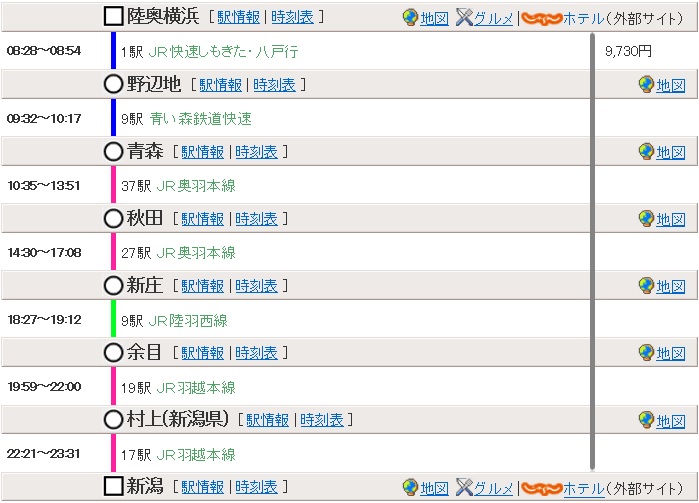
Task: Open ホテル link for 陸奥横浜
Action: click(x=584, y=19)
